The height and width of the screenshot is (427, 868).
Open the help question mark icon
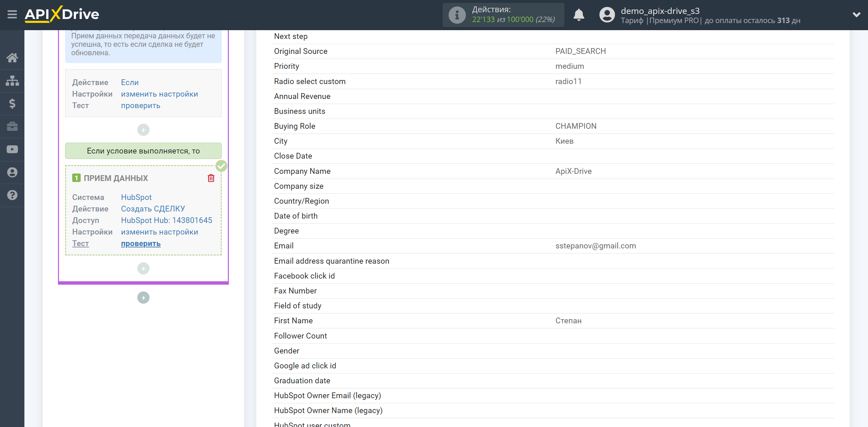pos(12,195)
